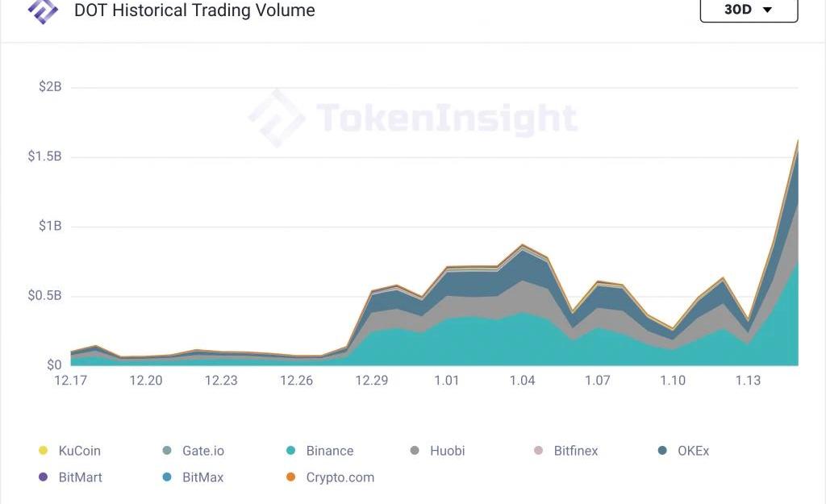Click the OKEx legend dot

[x=662, y=451]
